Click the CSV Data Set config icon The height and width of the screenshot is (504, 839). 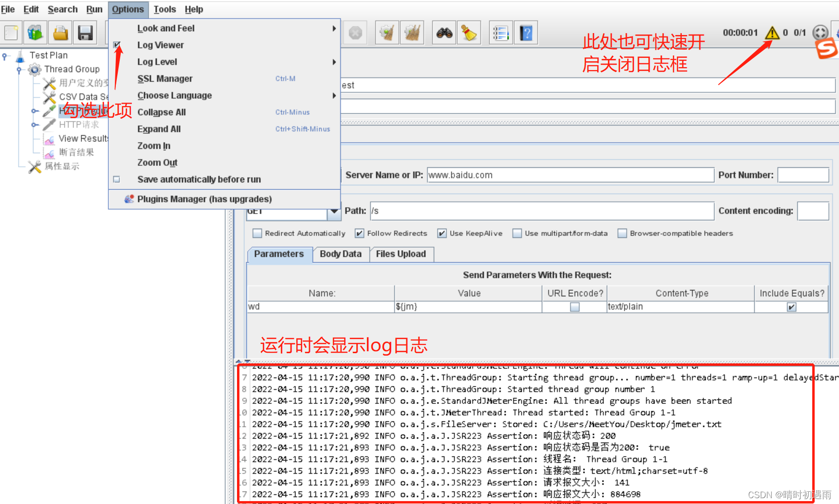49,97
